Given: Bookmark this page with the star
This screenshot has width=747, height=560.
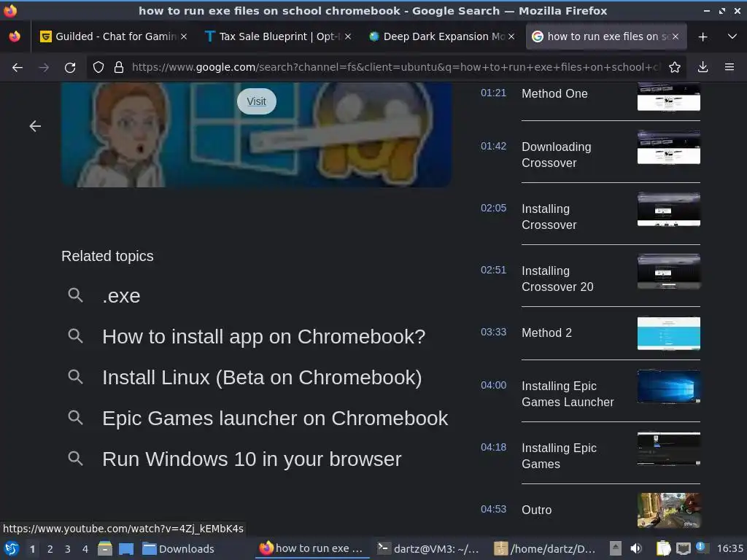Looking at the screenshot, I should [675, 68].
